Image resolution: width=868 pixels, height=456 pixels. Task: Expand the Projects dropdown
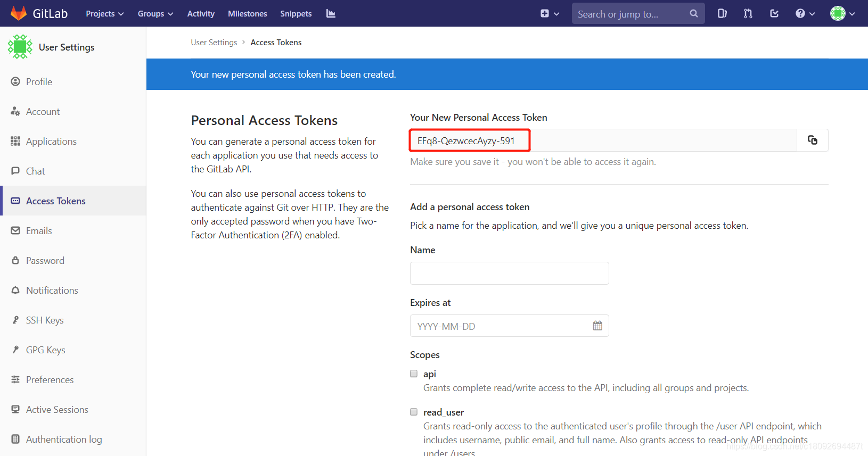[x=105, y=14]
